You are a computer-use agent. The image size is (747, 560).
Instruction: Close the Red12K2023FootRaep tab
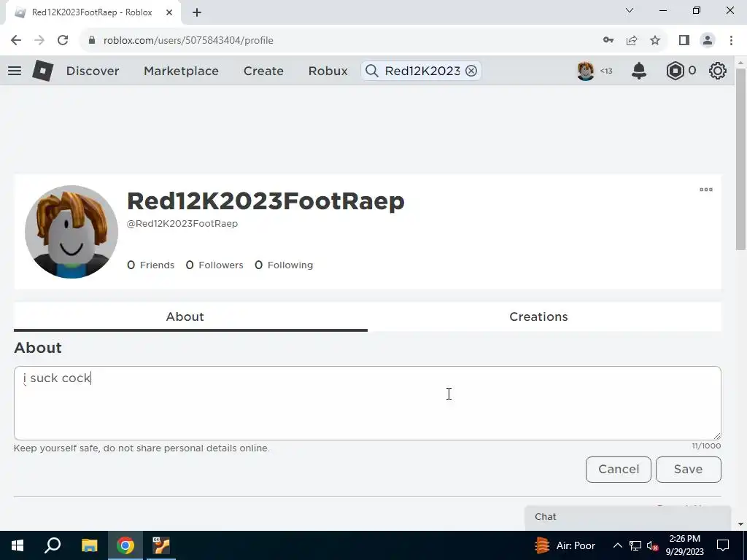click(169, 12)
